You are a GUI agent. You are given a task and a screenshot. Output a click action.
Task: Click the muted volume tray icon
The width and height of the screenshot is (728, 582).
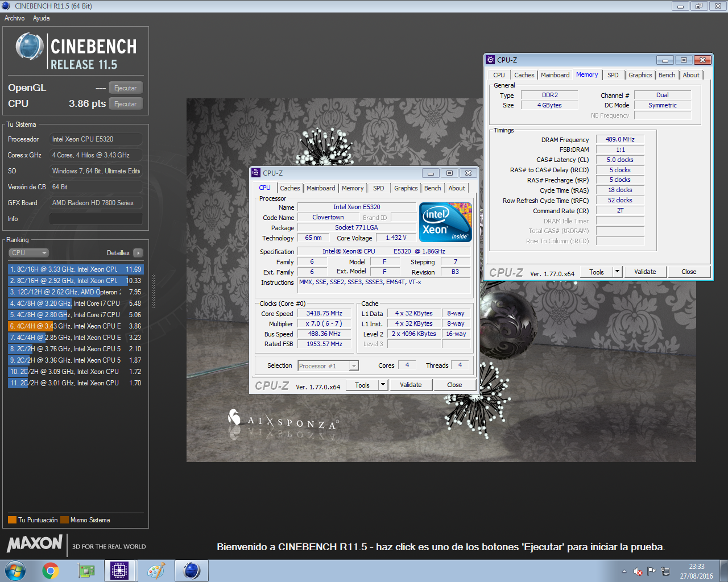coord(638,571)
